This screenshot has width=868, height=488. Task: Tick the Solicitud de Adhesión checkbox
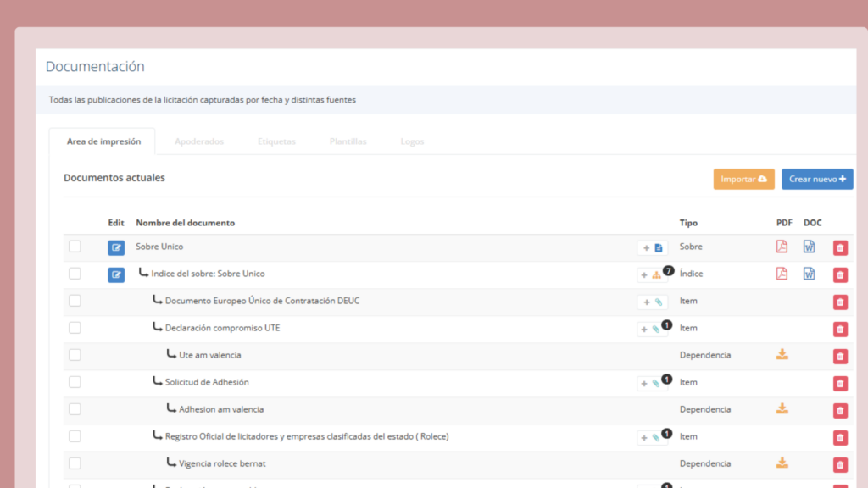[75, 382]
